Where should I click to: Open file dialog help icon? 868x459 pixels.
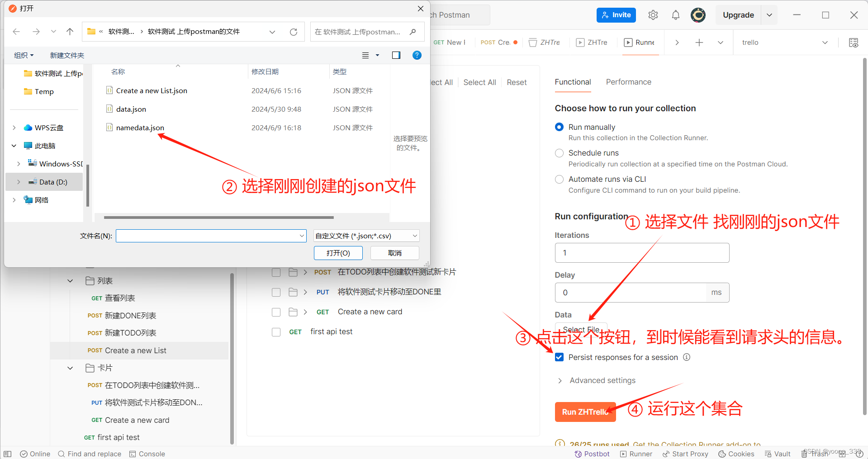point(417,55)
